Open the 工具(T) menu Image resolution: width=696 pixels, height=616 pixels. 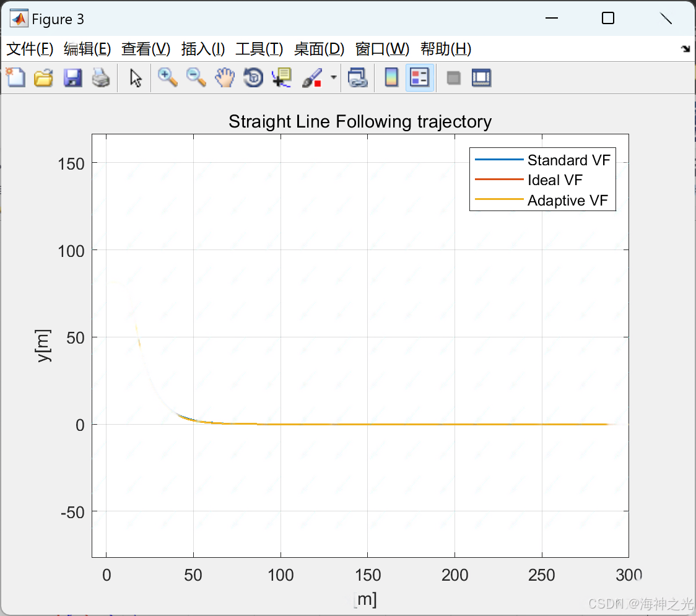tap(259, 49)
